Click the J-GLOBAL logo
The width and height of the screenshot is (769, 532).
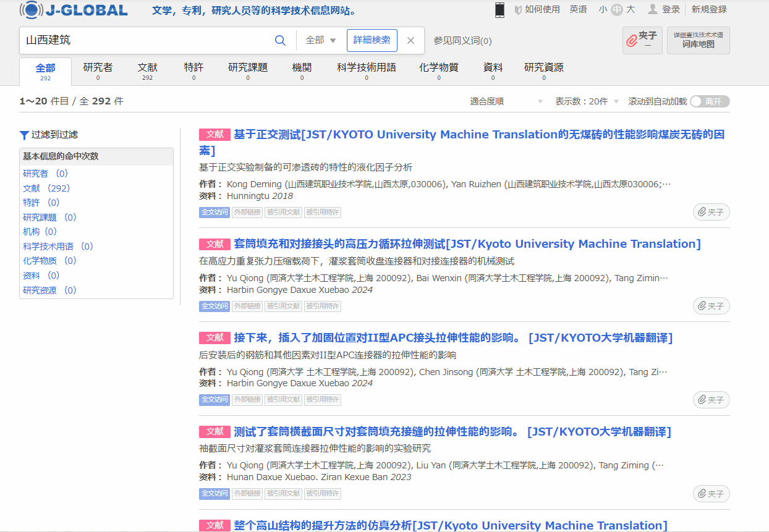tap(74, 10)
